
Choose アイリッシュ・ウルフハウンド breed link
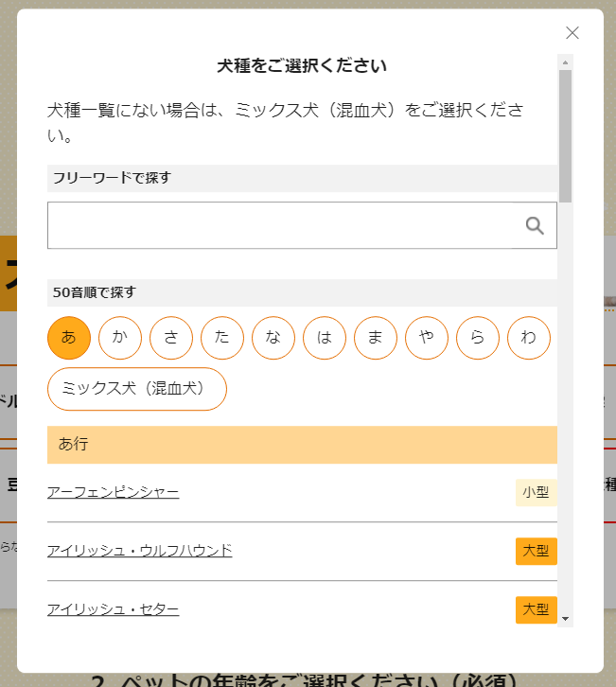coord(140,551)
